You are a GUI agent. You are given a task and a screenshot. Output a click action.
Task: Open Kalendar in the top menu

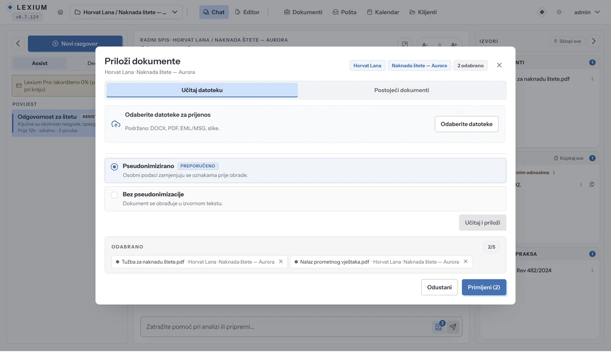pos(383,12)
